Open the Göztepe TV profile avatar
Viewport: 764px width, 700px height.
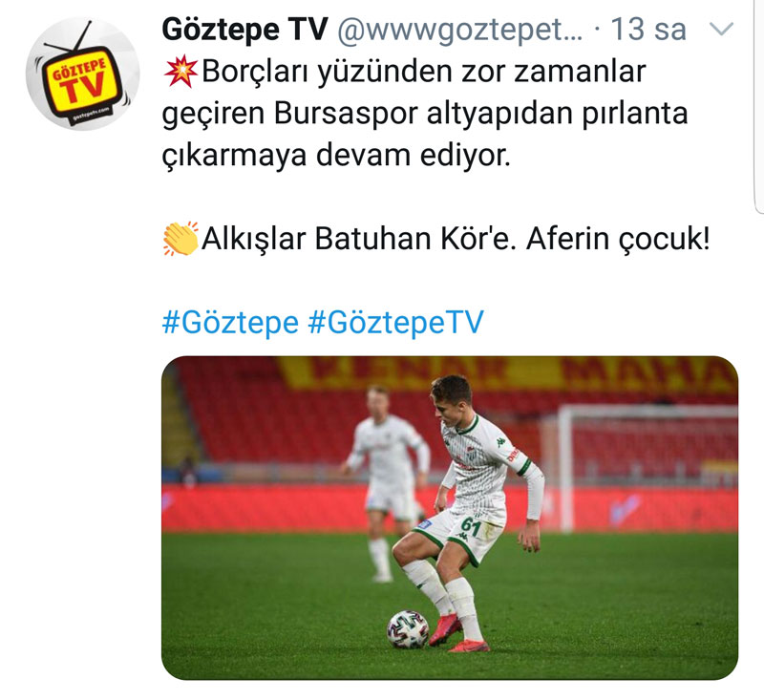pos(83,74)
